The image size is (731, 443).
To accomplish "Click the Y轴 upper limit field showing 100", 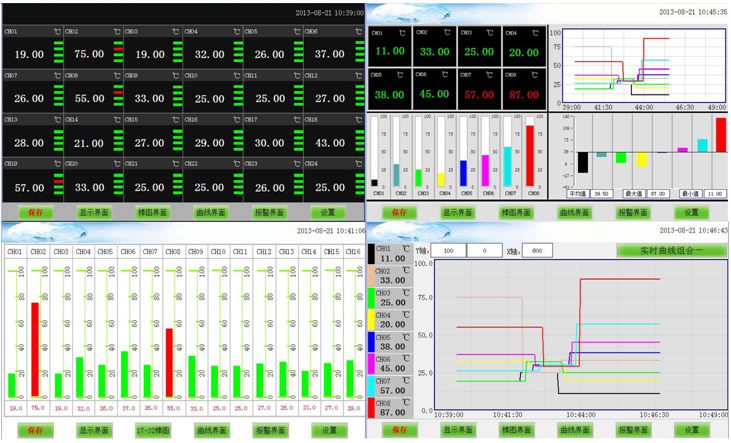I will pos(448,250).
